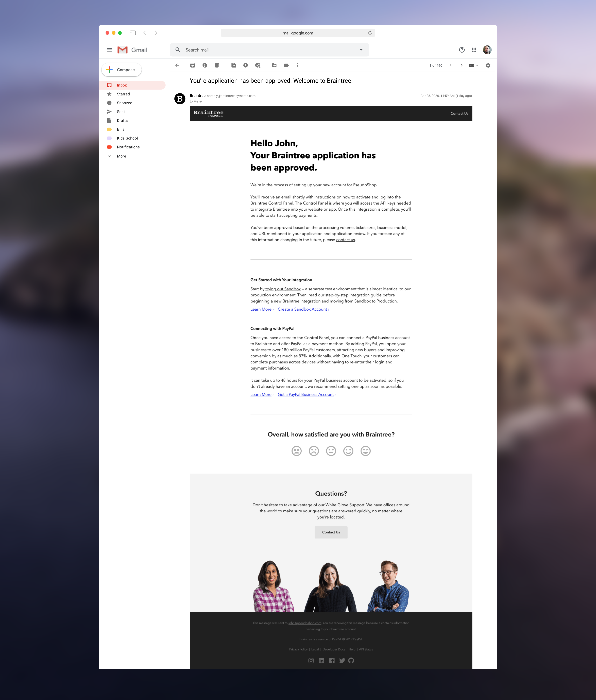Open the Inbox folder
This screenshot has height=700, width=596.
[133, 85]
